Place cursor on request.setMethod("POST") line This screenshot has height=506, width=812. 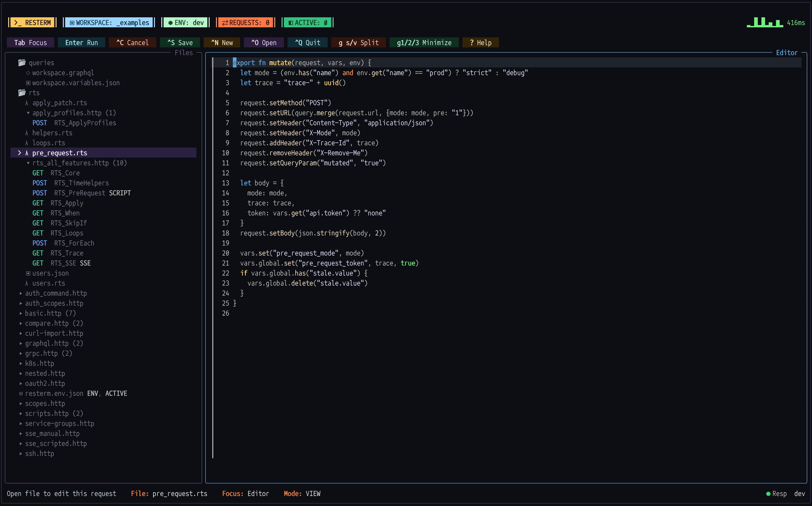click(286, 103)
